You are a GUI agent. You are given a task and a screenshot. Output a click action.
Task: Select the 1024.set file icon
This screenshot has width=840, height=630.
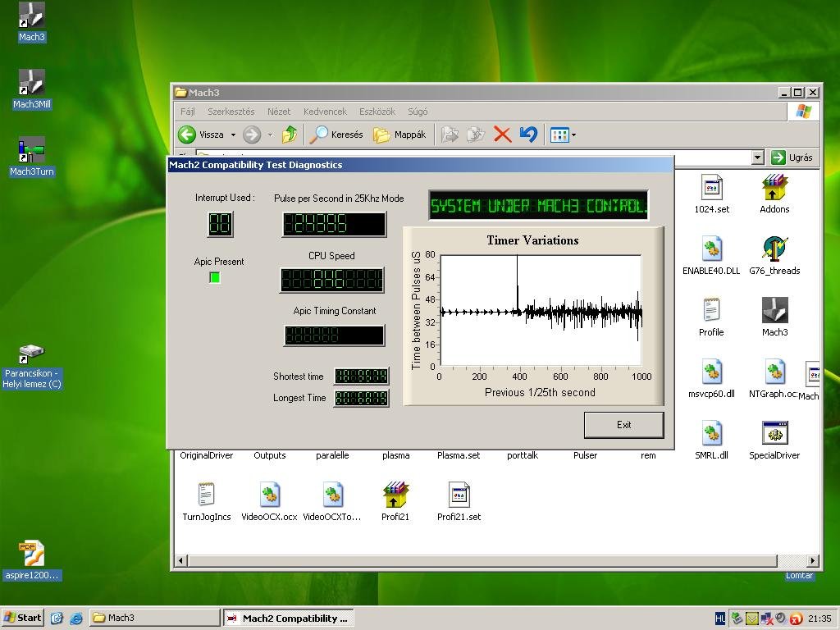pos(711,187)
